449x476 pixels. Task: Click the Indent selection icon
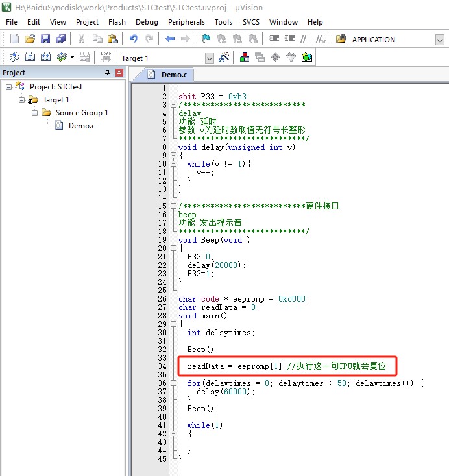click(x=274, y=39)
